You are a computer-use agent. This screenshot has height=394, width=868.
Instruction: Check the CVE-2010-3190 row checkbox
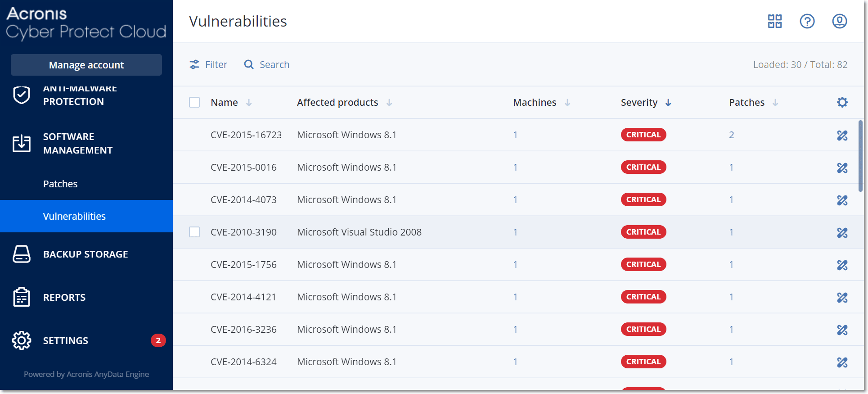point(194,232)
